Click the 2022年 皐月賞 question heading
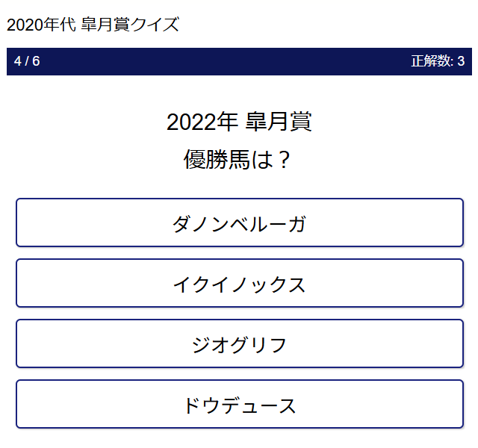 pyautogui.click(x=239, y=122)
